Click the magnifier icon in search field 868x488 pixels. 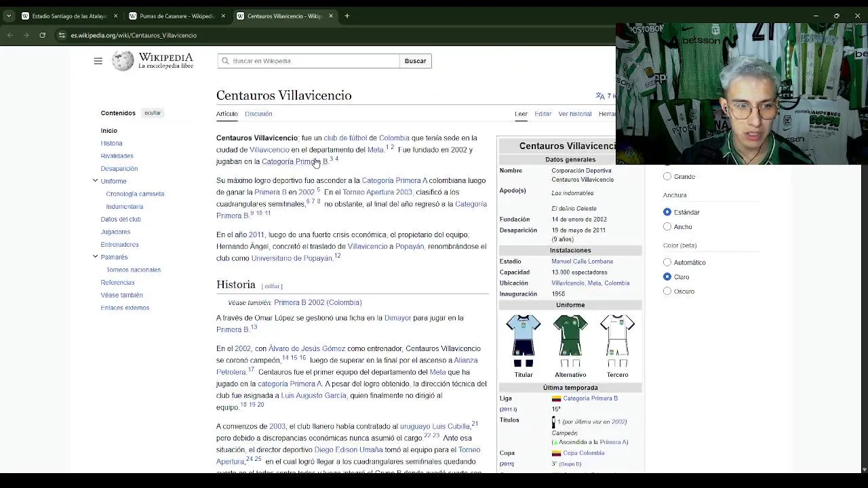[x=226, y=61]
